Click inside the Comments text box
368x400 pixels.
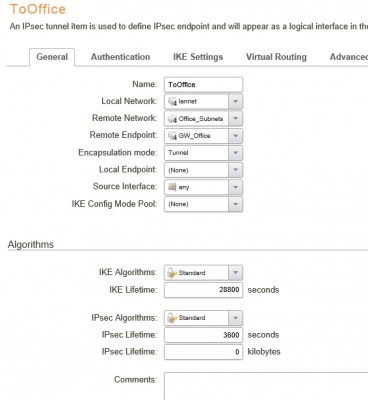(266, 386)
